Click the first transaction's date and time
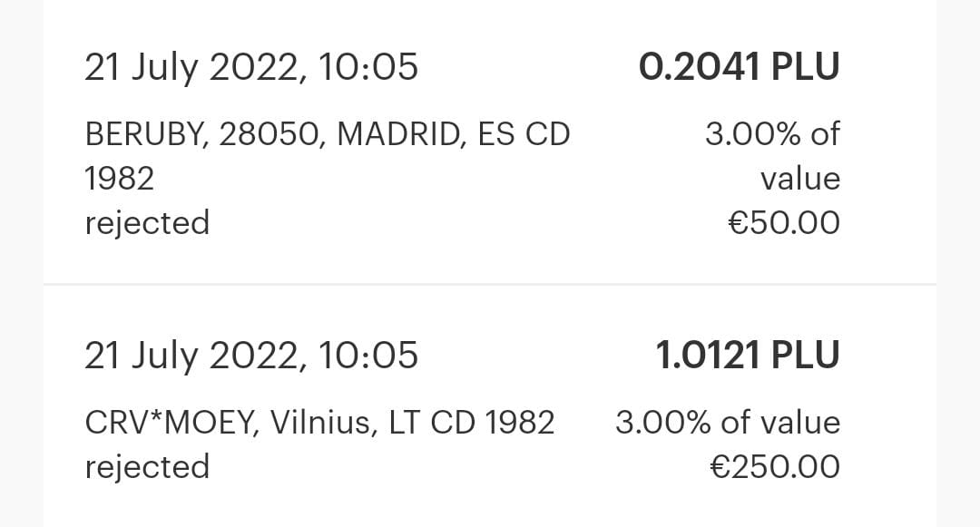This screenshot has width=980, height=527. 251,67
